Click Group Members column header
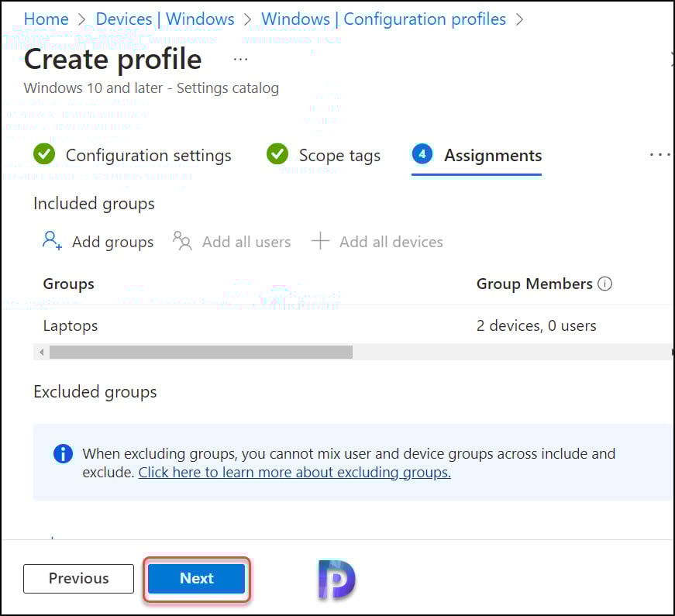The height and width of the screenshot is (616, 675). [534, 284]
